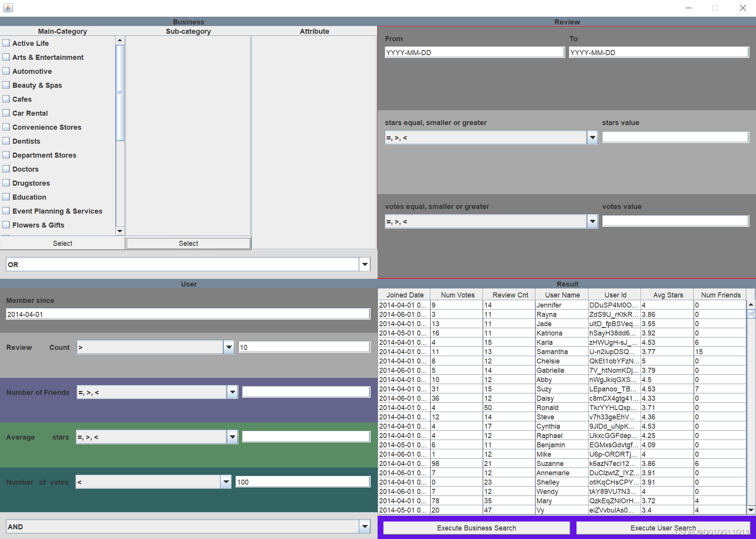Screen dimensions: 756x539
Task: Select the Samantha user name cell
Action: click(562, 351)
